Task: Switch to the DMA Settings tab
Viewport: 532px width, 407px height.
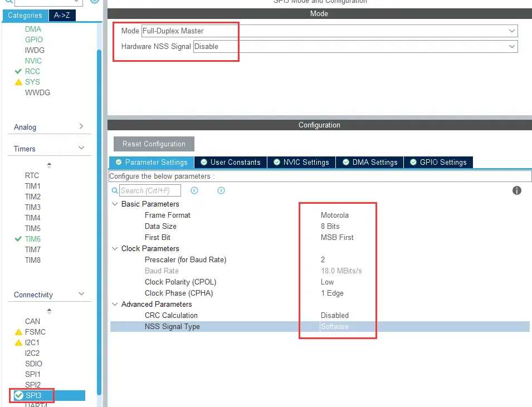Action: (x=369, y=162)
